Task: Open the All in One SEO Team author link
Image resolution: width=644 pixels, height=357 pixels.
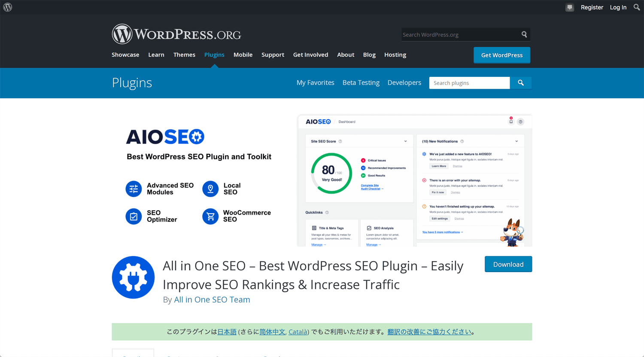Action: (x=212, y=300)
